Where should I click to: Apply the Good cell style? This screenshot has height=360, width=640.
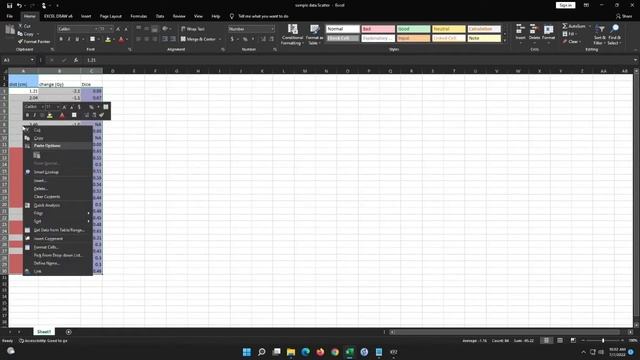(x=413, y=29)
